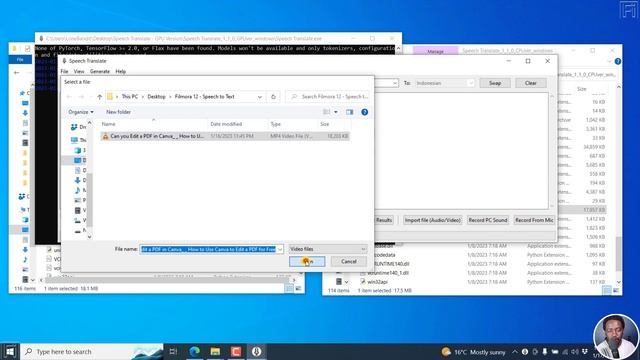
Task: Click the File tab in left Explorer window
Action: (20, 60)
